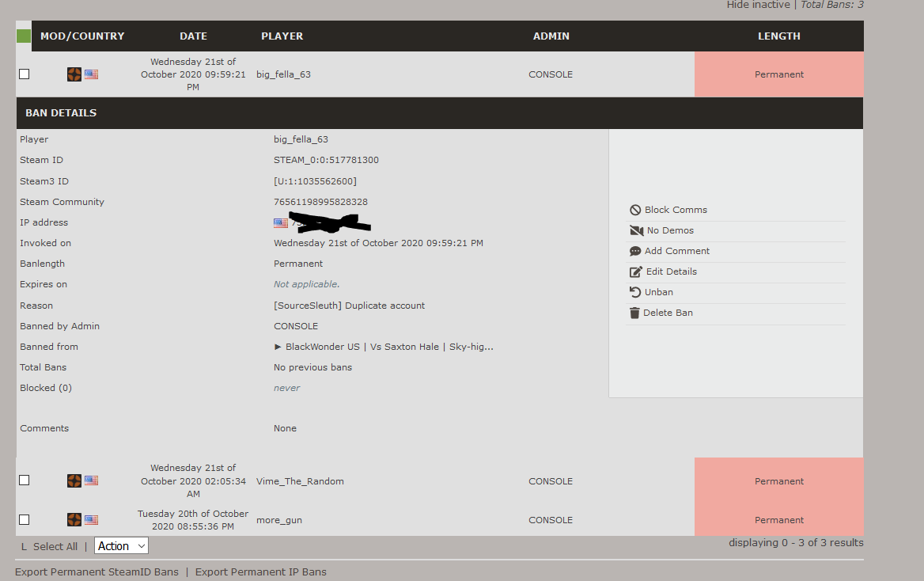This screenshot has width=924, height=581.
Task: Tick the checkbox for more_gun
Action: [x=25, y=520]
